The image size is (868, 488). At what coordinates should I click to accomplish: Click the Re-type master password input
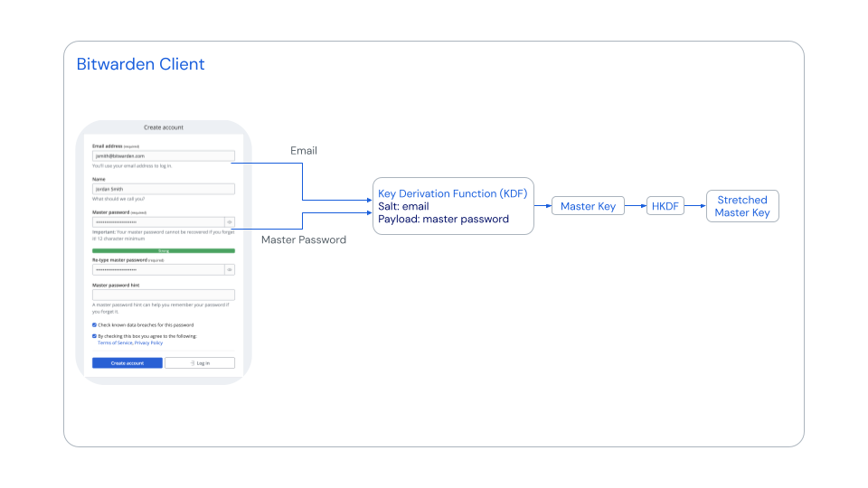pyautogui.click(x=158, y=269)
